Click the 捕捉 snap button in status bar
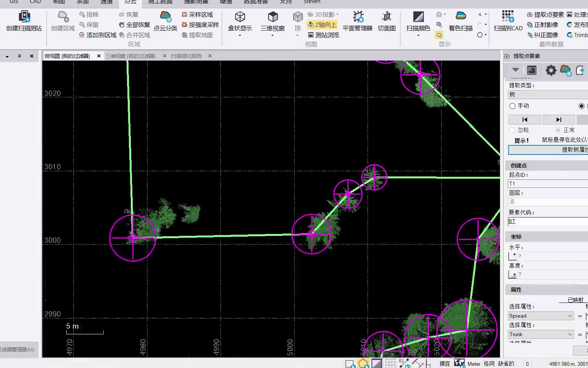Screen dimensions: 588x368 pyautogui.click(x=445, y=363)
